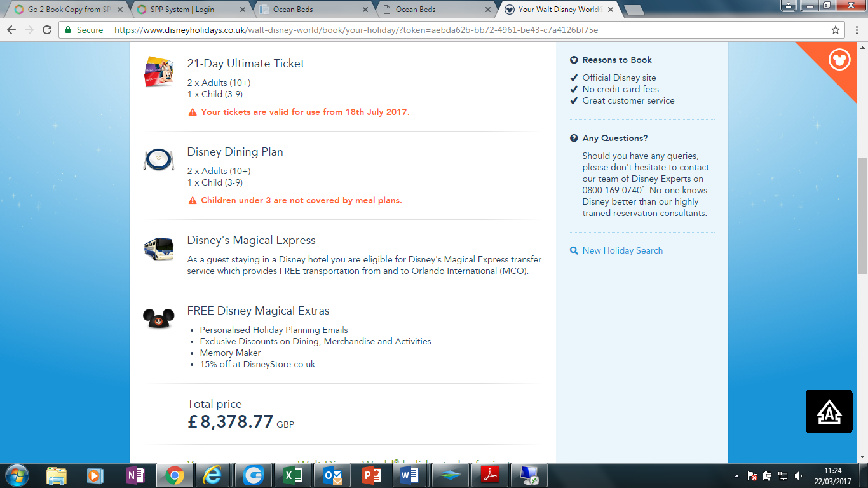Image resolution: width=868 pixels, height=488 pixels.
Task: Click '2 x Adults (10+)' under 21-Day Ultimate Ticket
Action: pos(219,83)
